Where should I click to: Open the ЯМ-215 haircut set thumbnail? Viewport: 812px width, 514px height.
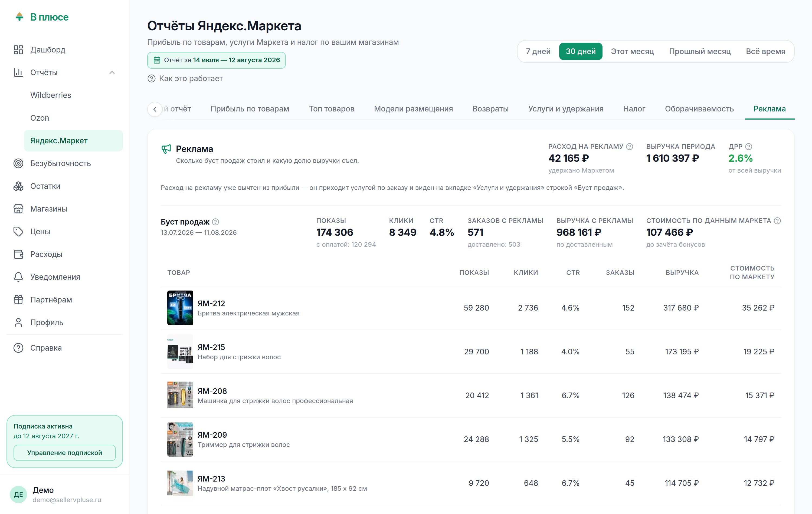click(x=181, y=352)
